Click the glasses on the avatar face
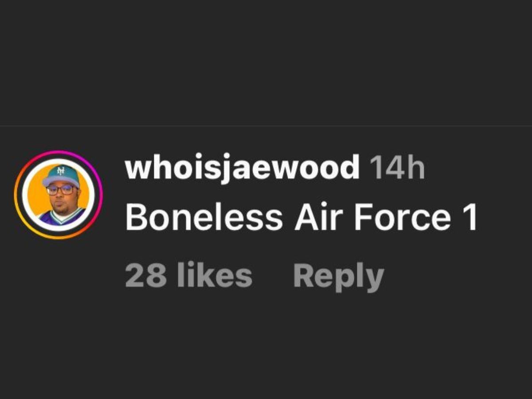 (61, 190)
